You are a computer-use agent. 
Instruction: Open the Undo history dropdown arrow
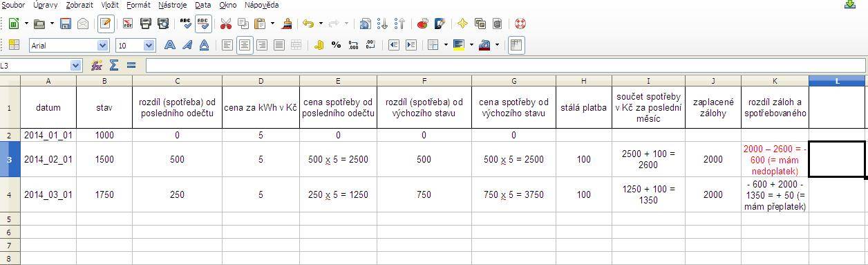click(321, 24)
